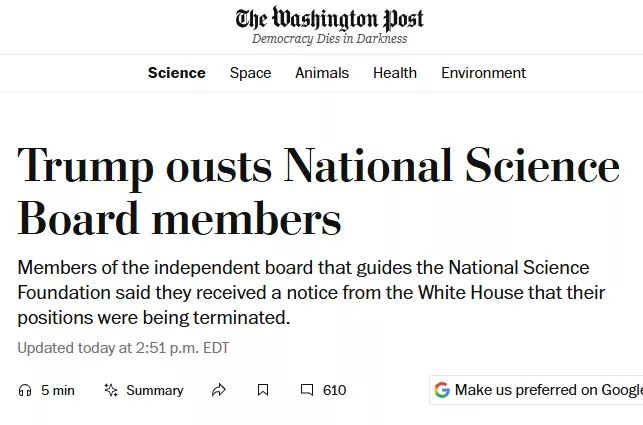The image size is (643, 425).
Task: Click the "5 min" listen duration label
Action: click(x=58, y=390)
